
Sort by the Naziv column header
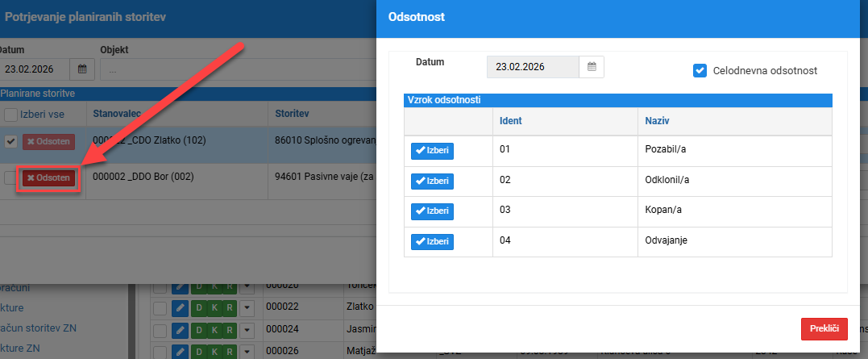pos(657,119)
